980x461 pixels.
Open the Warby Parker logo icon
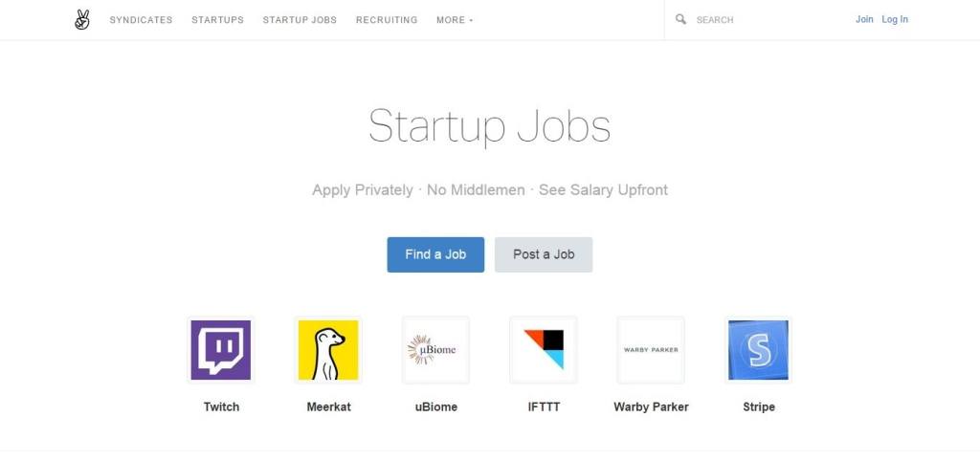651,350
